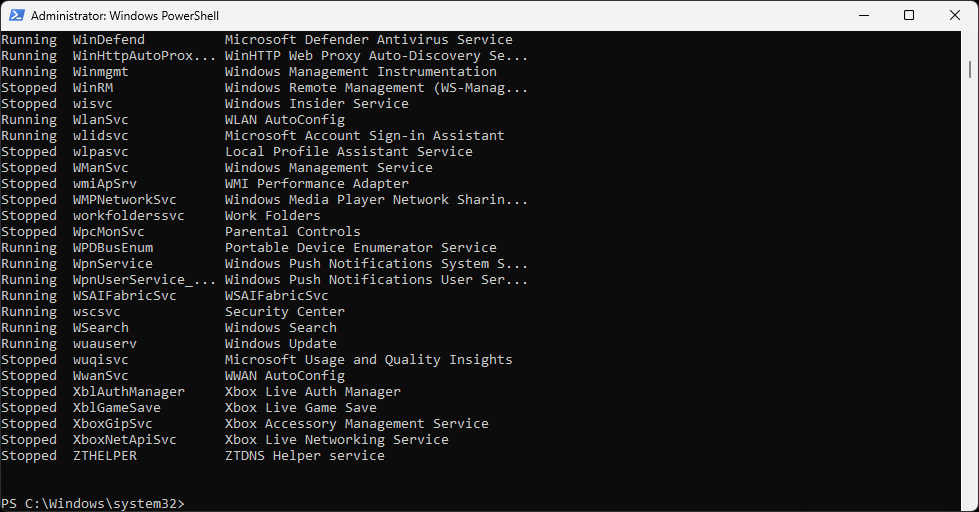The image size is (979, 512).
Task: Click the ZTHELPER service name
Action: point(105,456)
